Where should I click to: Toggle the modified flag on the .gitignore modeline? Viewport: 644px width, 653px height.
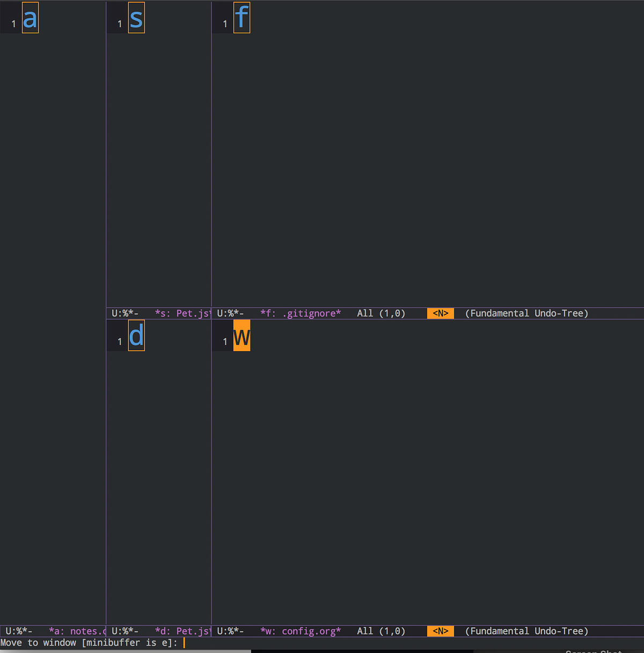233,313
